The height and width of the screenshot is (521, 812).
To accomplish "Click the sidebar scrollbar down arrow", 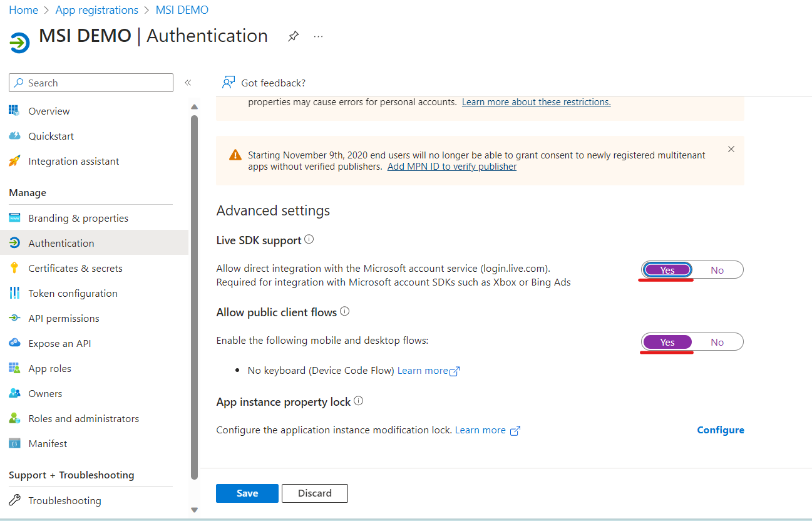I will coord(194,510).
